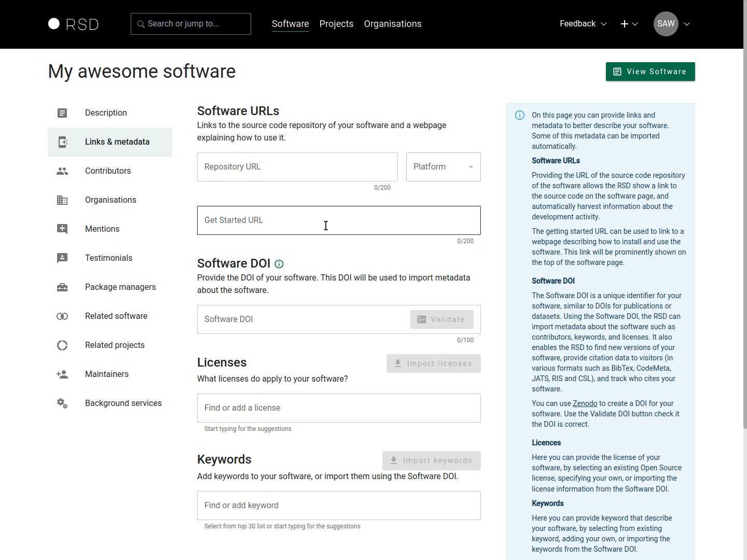The height and width of the screenshot is (560, 747).
Task: Expand the Feedback menu
Action: point(583,24)
